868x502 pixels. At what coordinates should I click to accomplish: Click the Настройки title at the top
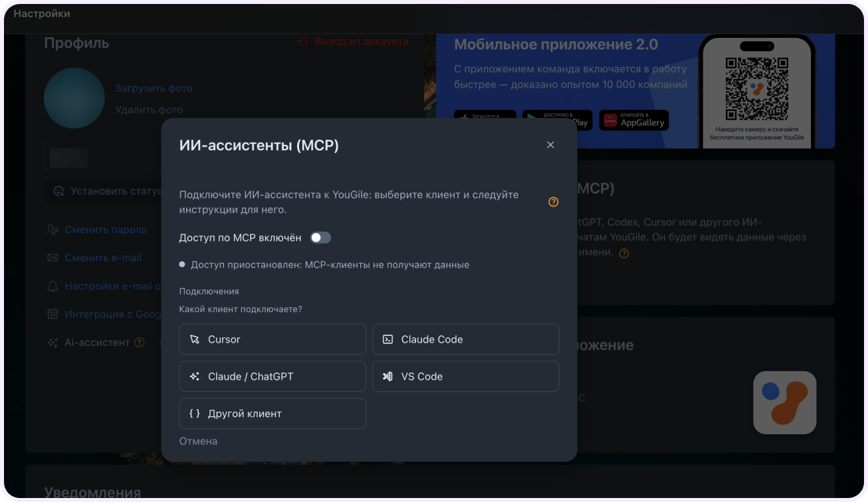click(42, 13)
